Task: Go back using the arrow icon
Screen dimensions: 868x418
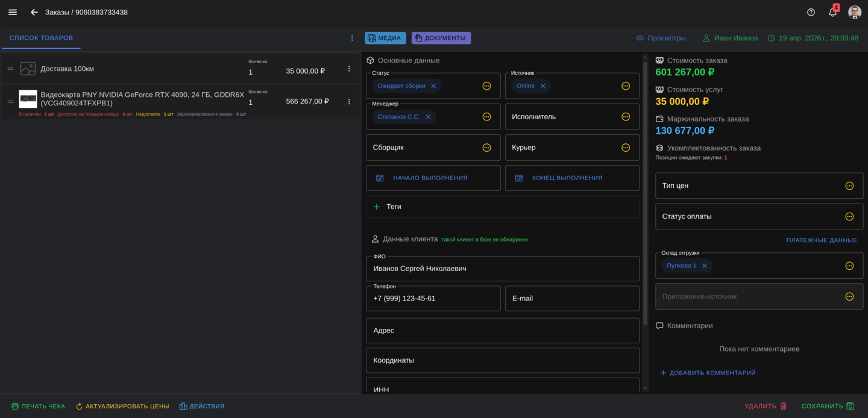Action: pyautogui.click(x=34, y=12)
